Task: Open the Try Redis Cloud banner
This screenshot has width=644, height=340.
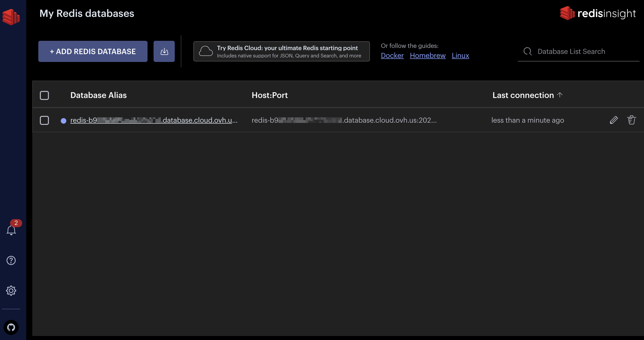Action: (282, 51)
